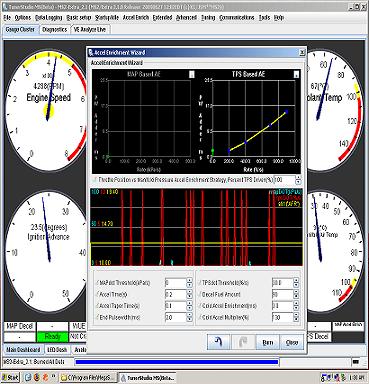Viewport: 369px width, 384px height.
Task: Click the TPS Based AE graph corner icon
Action: coord(296,75)
